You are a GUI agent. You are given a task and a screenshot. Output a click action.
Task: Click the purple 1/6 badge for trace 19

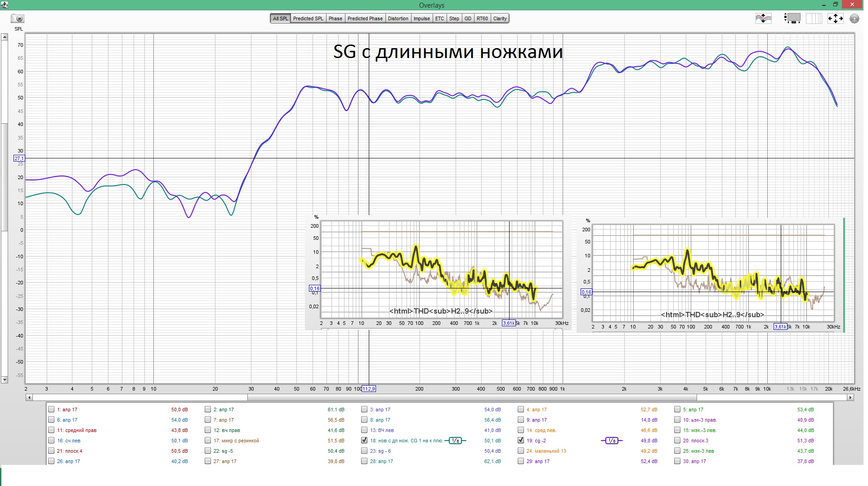point(612,441)
